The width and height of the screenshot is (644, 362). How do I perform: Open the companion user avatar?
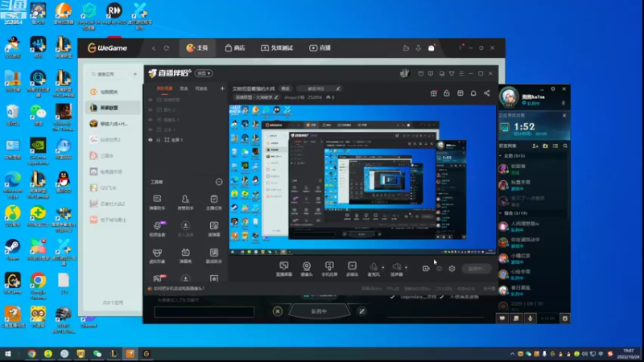click(405, 73)
